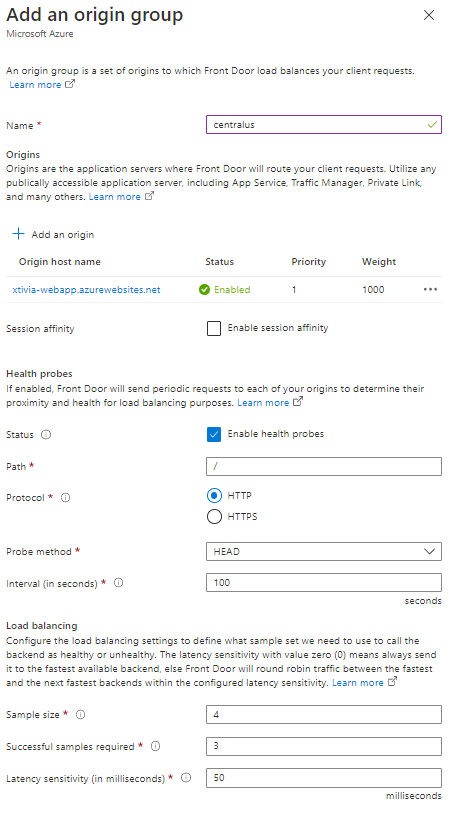Click the Interval in seconds field
The image size is (453, 829).
pyautogui.click(x=323, y=583)
